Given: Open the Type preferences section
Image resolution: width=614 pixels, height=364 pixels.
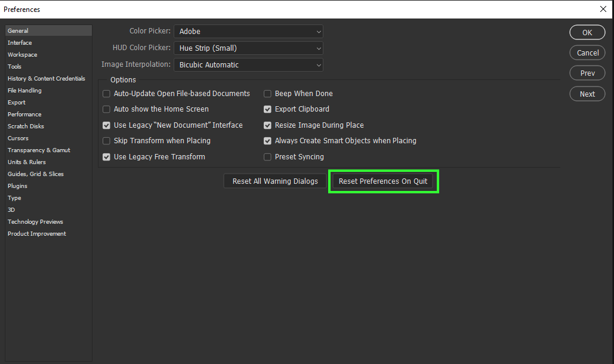Looking at the screenshot, I should pos(14,198).
